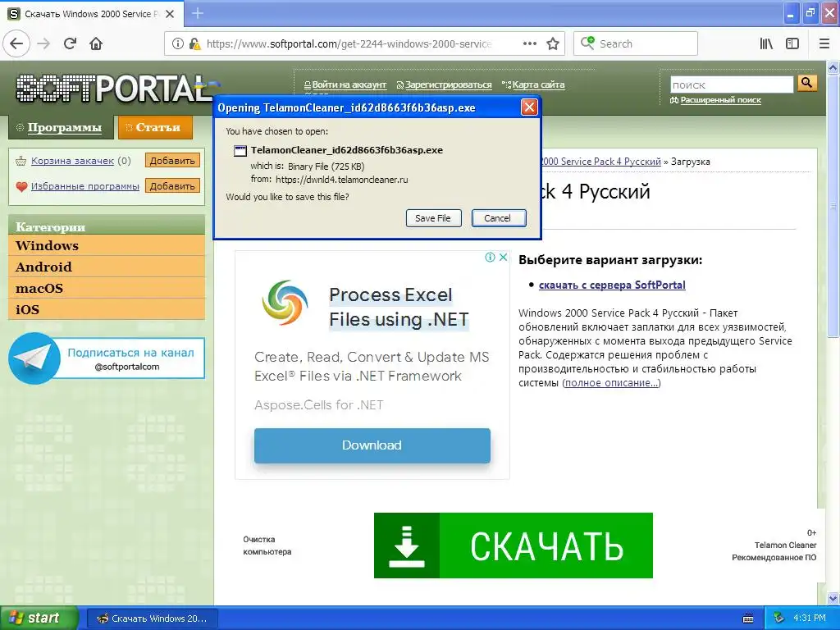Click Подписаться на канал Telegram banner
Screen dimensions: 840x630
tap(107, 358)
